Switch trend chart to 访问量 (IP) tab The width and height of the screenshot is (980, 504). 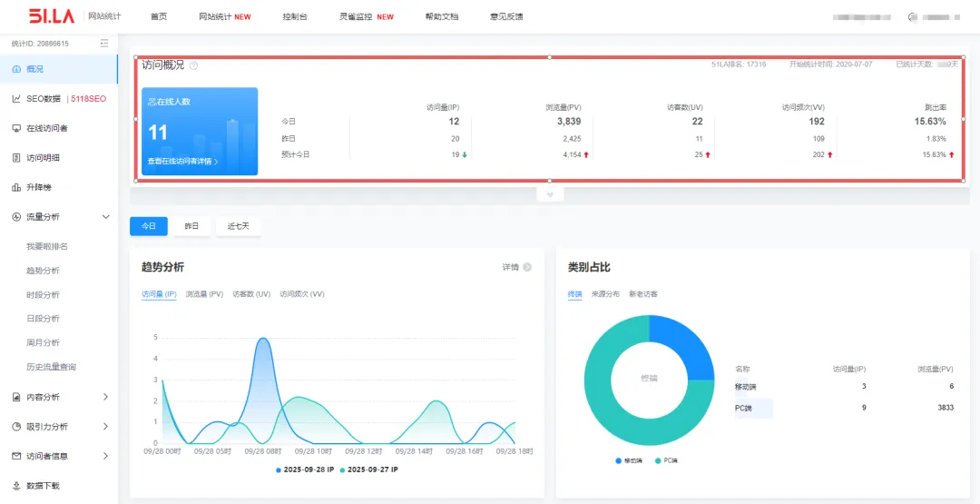click(160, 294)
